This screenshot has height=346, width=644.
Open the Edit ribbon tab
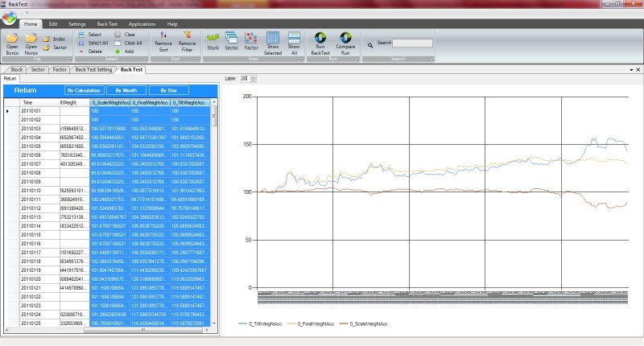53,24
